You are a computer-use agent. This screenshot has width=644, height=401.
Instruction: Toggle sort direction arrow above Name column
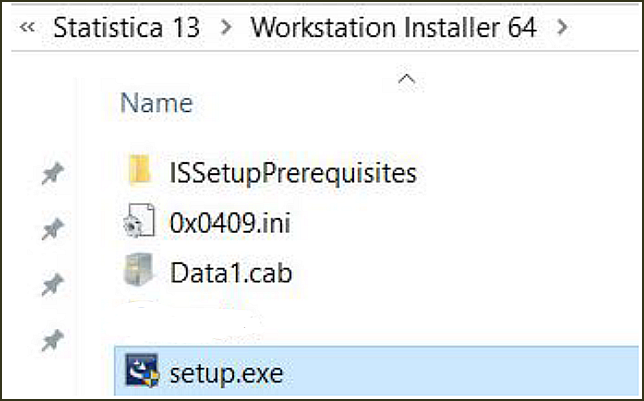click(407, 78)
